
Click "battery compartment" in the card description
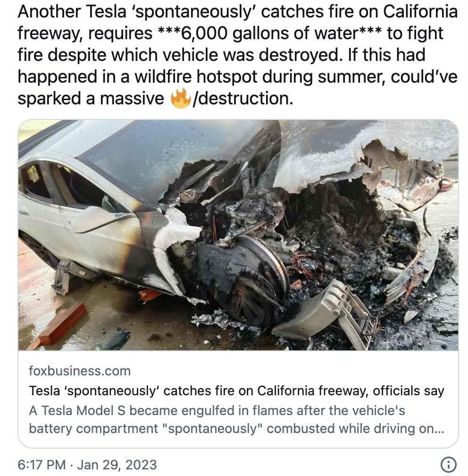[93, 429]
